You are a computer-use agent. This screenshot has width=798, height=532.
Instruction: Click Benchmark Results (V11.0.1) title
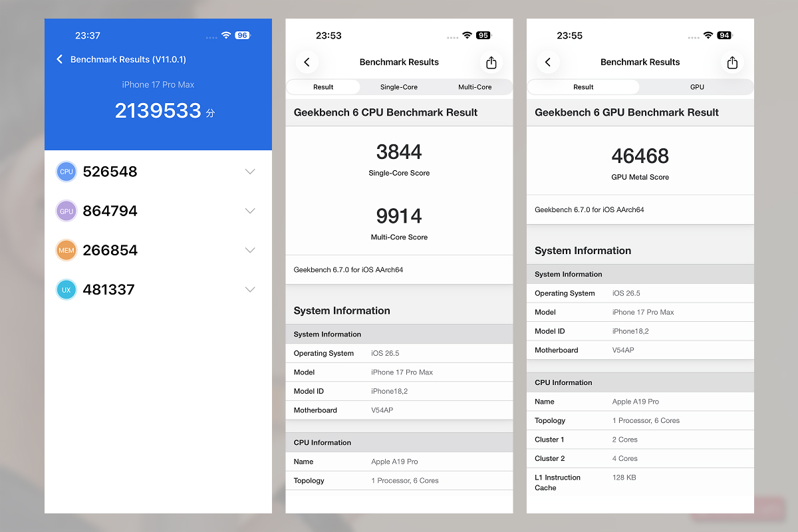pos(128,59)
